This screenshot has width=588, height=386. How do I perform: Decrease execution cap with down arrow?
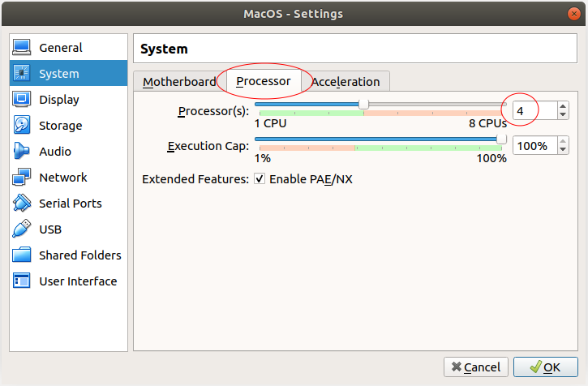[x=563, y=150]
